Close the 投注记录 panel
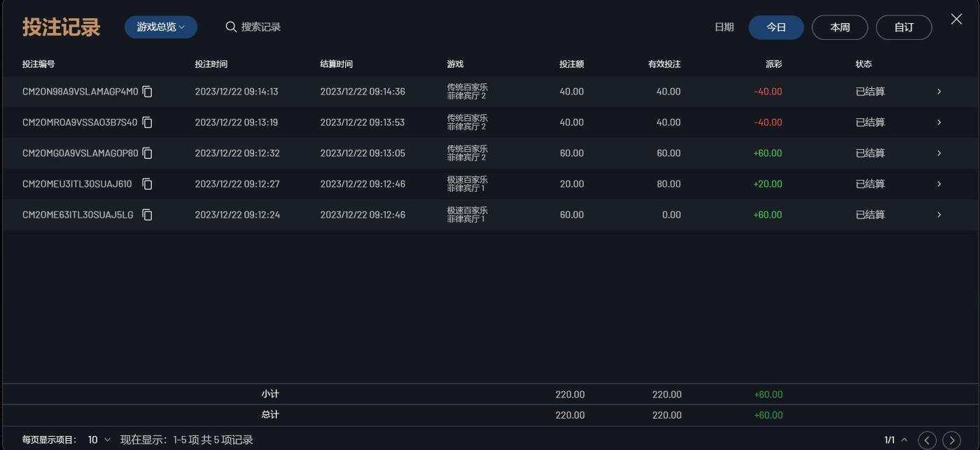980x450 pixels. click(956, 20)
